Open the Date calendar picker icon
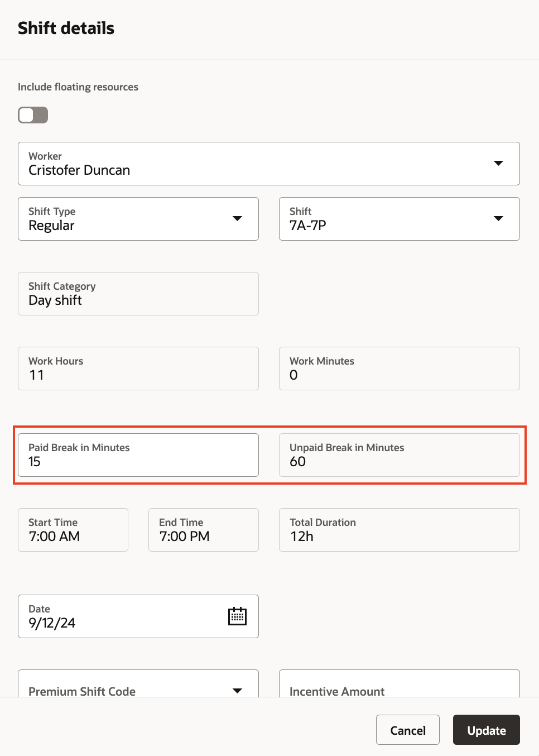Screen dimensions: 539x756 [237, 616]
